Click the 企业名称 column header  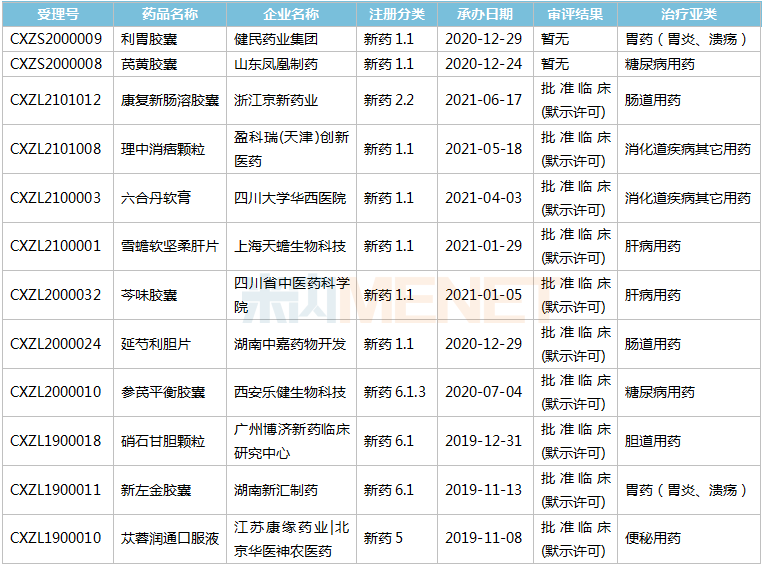coord(291,14)
